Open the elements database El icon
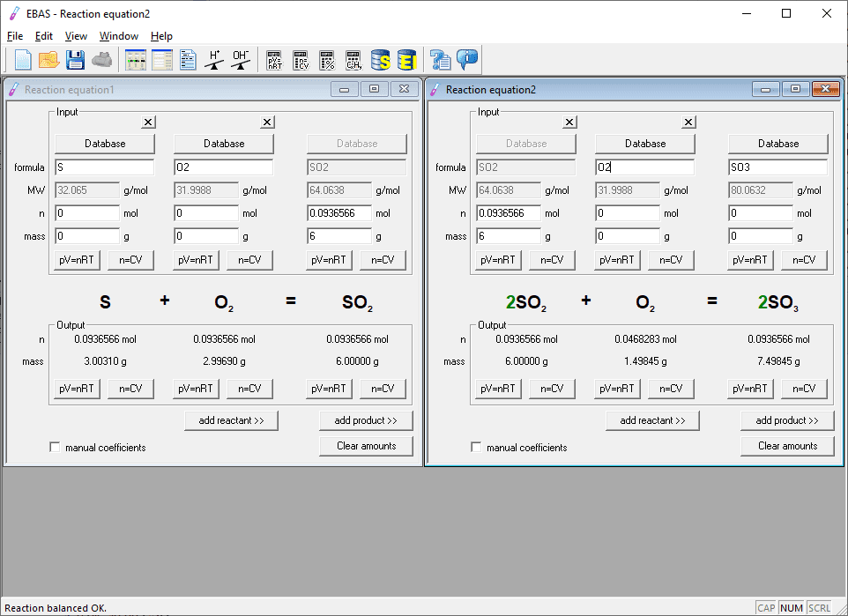This screenshot has height=616, width=848. coord(406,60)
